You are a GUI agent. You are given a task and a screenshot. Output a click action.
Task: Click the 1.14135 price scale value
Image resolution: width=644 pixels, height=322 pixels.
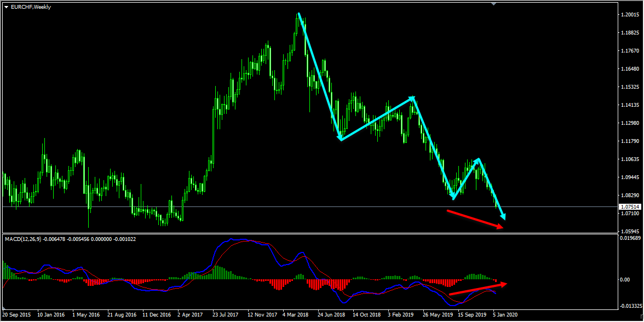[630, 105]
